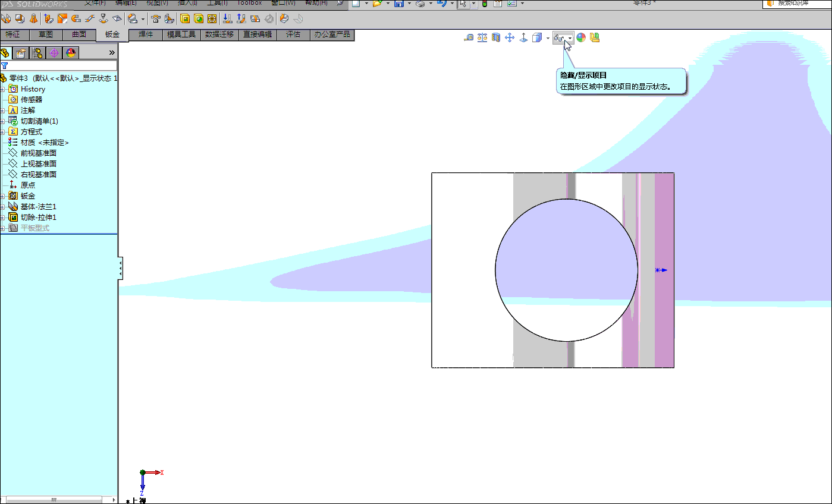Select the Vent tool icon

tap(212, 18)
